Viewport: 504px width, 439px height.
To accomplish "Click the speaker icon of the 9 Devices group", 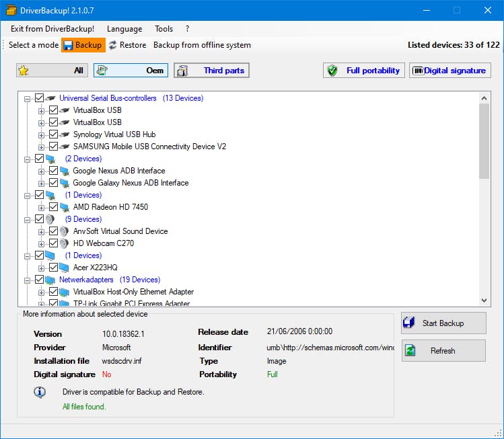I will [x=50, y=219].
